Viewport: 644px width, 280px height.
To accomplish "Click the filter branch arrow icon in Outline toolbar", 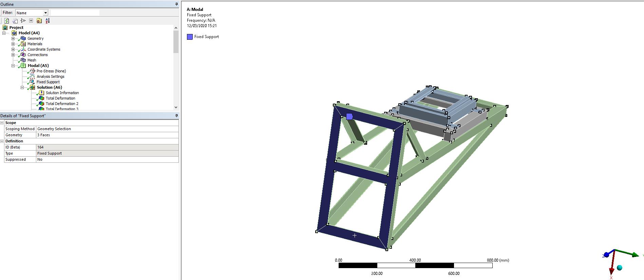I will [23, 21].
